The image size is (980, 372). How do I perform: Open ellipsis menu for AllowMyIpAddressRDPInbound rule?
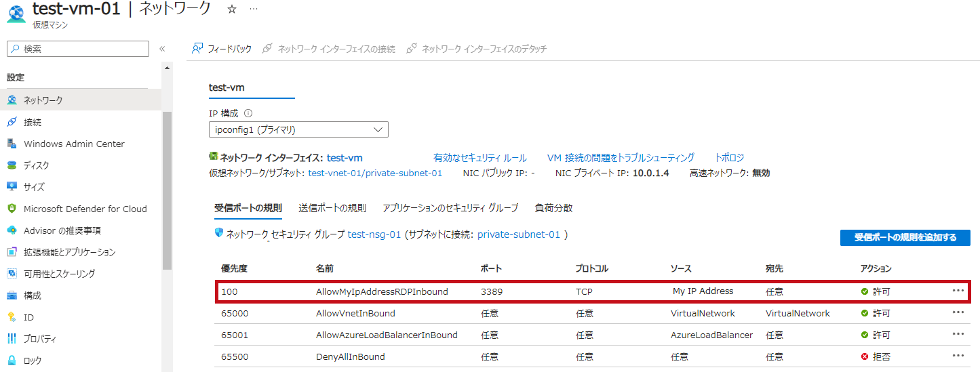[x=958, y=291]
